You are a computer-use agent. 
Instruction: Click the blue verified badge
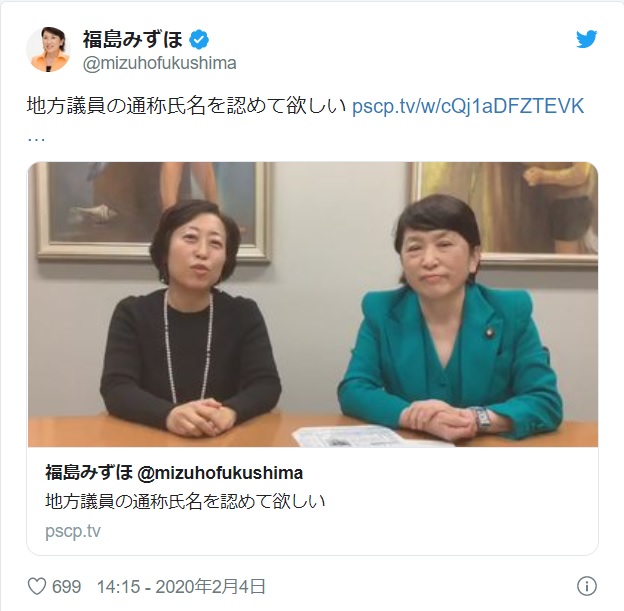[199, 39]
